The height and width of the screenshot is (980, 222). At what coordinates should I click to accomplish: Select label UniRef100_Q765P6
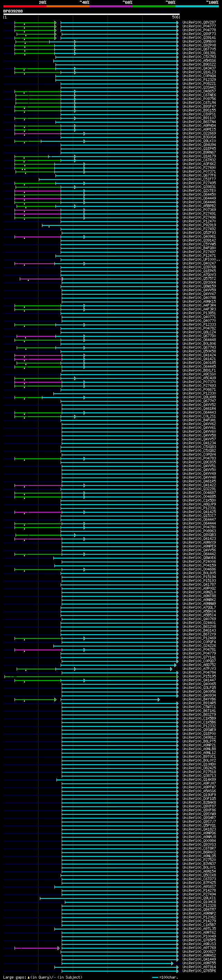[x=199, y=971]
